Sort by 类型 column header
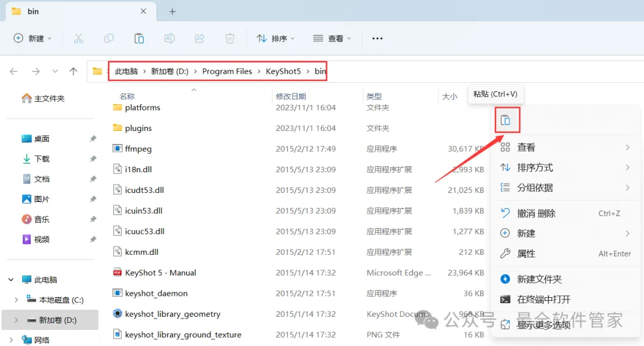The height and width of the screenshot is (346, 644). (x=374, y=96)
